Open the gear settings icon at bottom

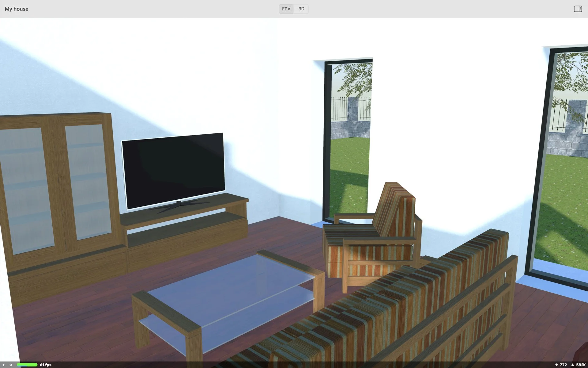click(x=11, y=365)
